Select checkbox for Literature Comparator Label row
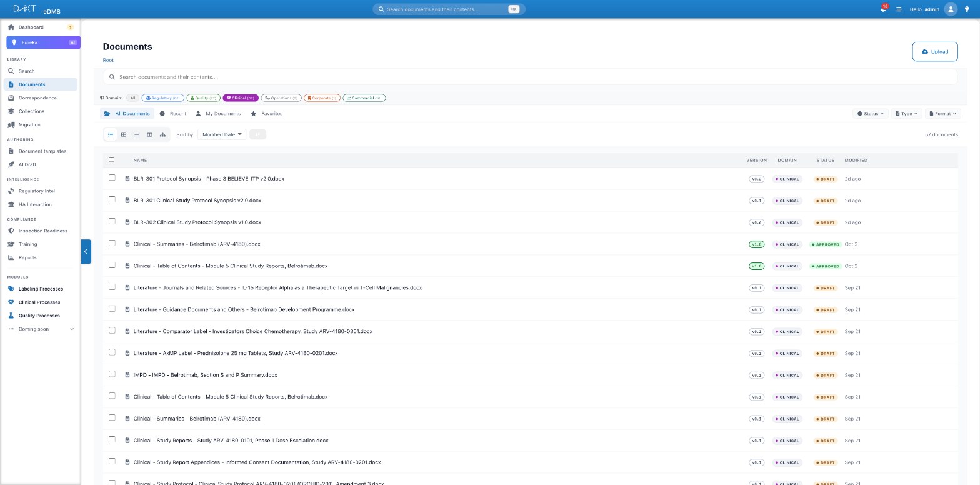Screen dimensions: 980x485 (112, 331)
